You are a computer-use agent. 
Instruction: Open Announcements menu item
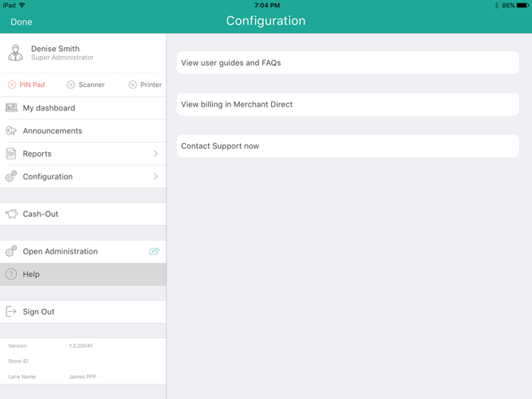pos(83,131)
